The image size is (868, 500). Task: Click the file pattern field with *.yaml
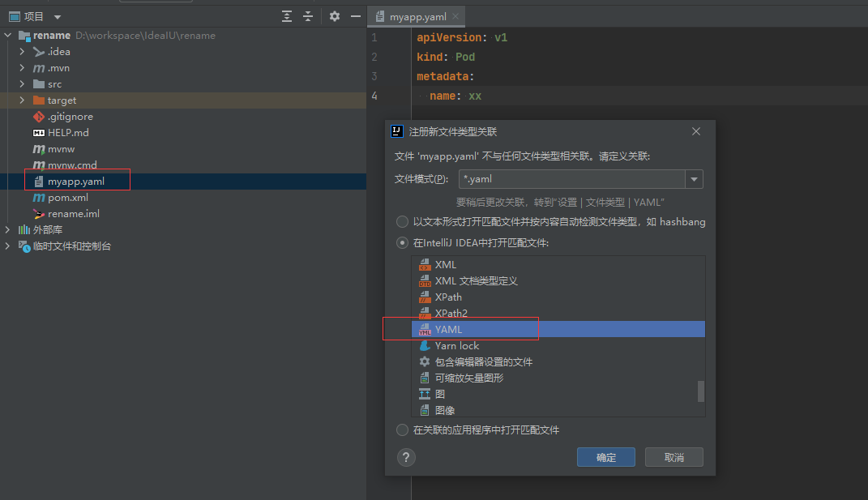pos(572,179)
